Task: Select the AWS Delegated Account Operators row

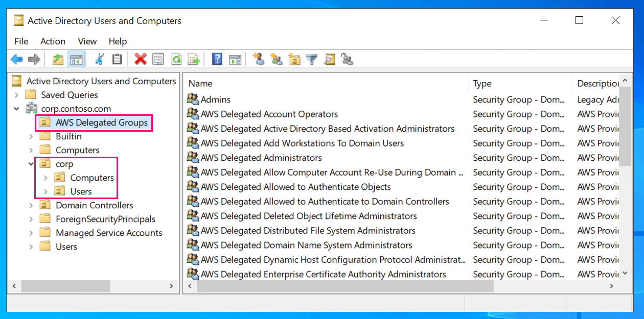Action: pos(269,114)
